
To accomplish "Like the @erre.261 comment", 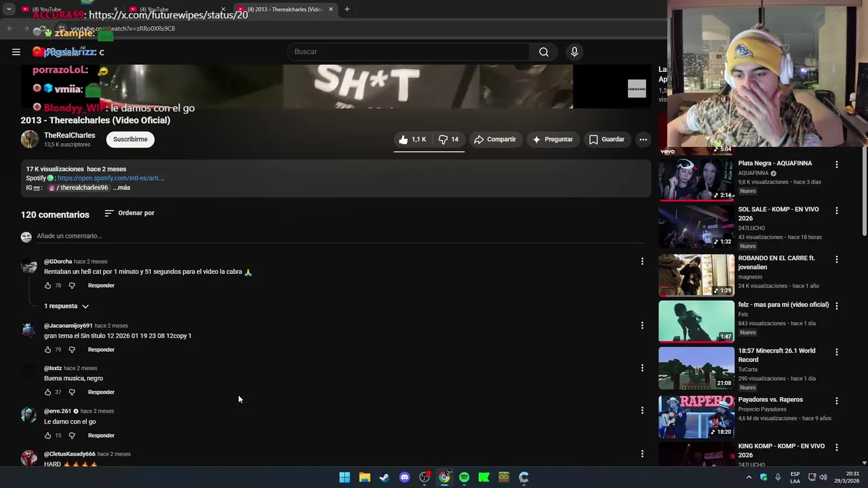I will (47, 436).
